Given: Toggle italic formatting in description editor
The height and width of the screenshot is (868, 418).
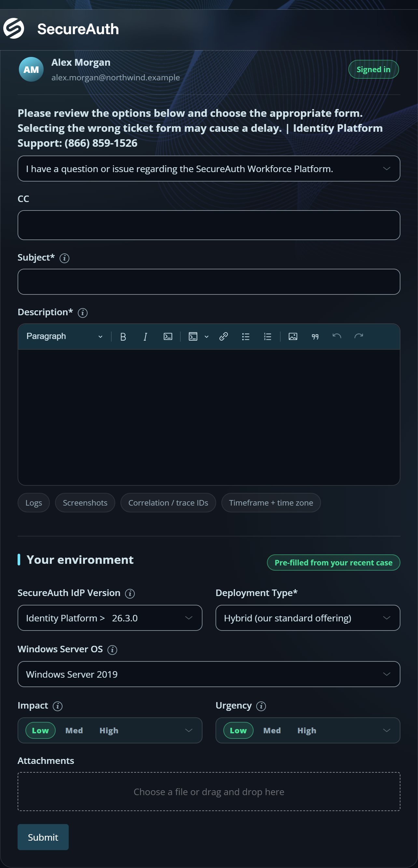Looking at the screenshot, I should [x=145, y=337].
